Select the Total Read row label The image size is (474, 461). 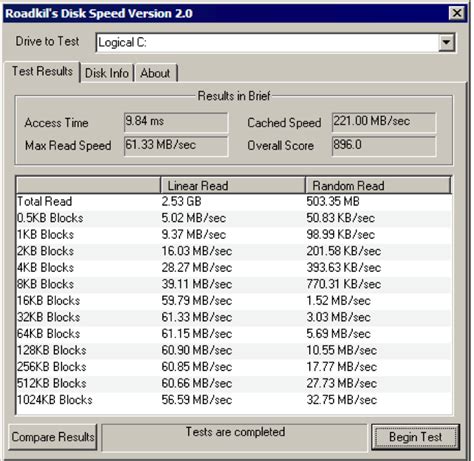coord(44,201)
